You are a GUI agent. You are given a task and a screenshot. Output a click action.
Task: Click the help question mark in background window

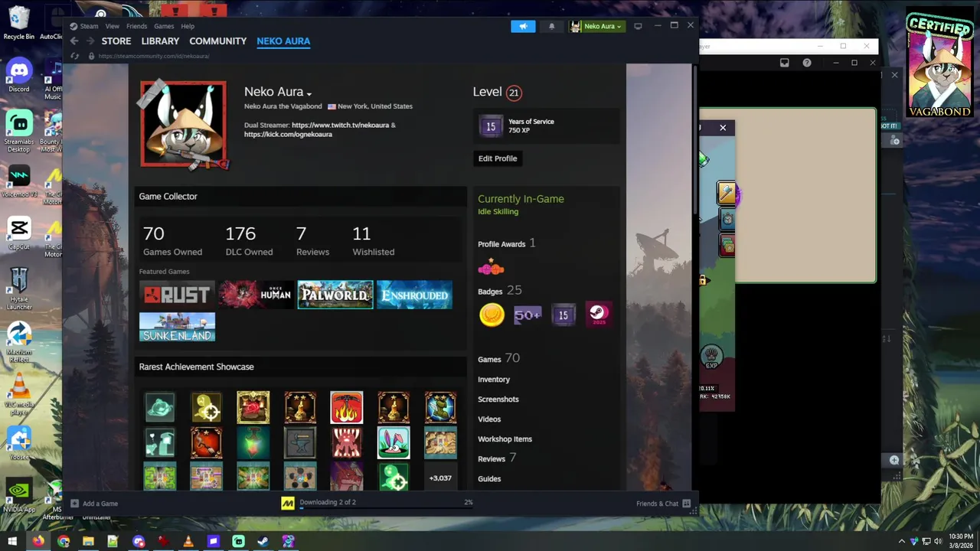[806, 63]
